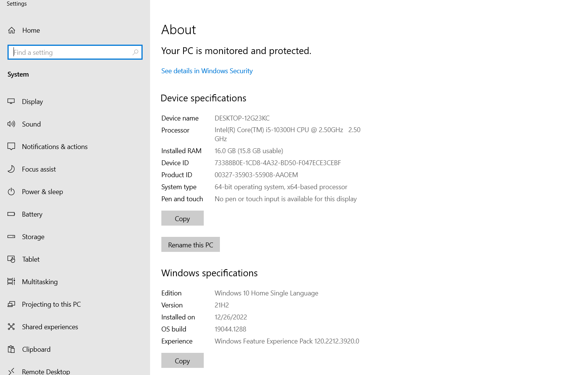Click the Power & sleep icon
The image size is (588, 375).
pos(11,191)
